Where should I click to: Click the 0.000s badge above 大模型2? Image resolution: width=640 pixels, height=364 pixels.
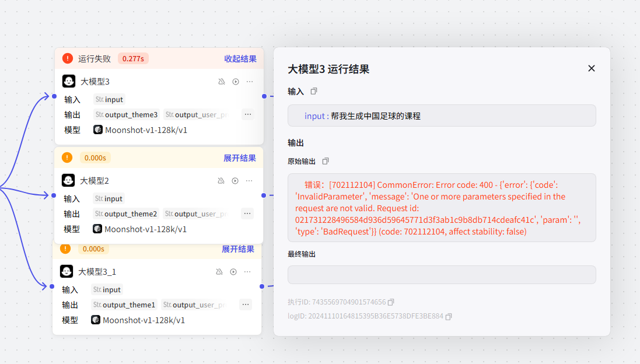tap(95, 158)
